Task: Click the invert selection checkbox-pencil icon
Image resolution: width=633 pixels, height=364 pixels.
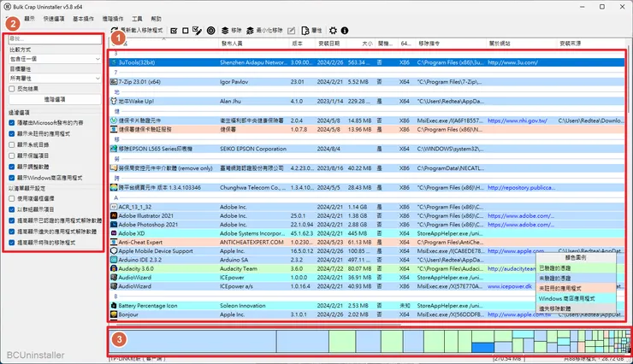Action: tap(197, 31)
